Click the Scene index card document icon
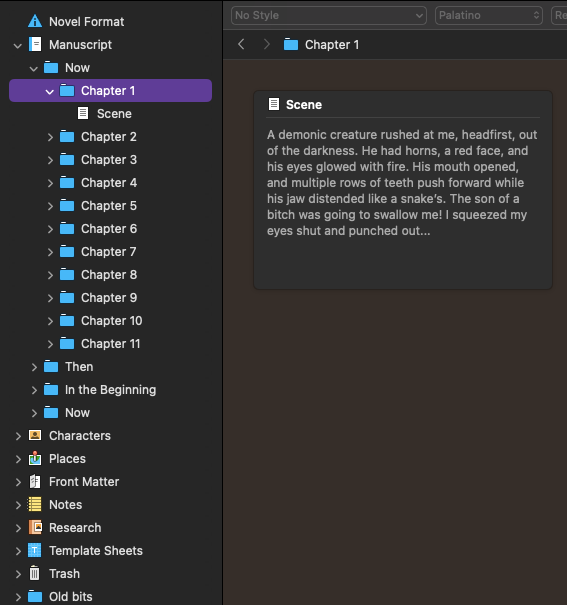The image size is (567, 605). 274,104
